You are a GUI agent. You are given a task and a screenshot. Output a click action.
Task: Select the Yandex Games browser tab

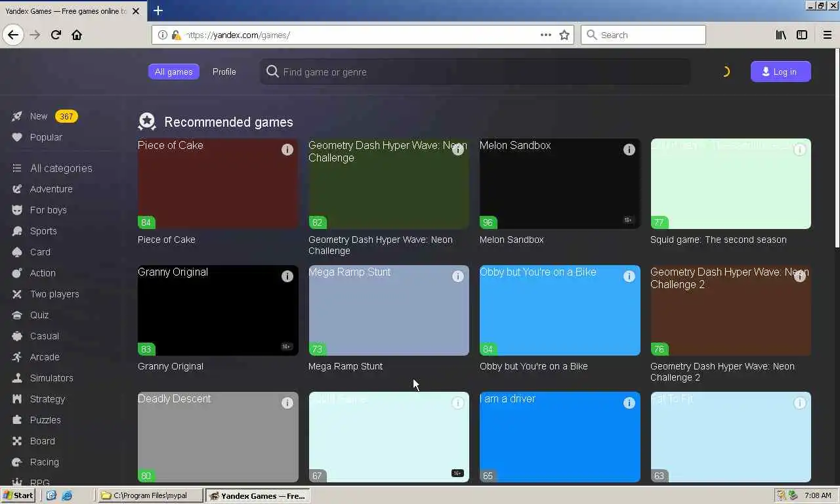(x=72, y=11)
